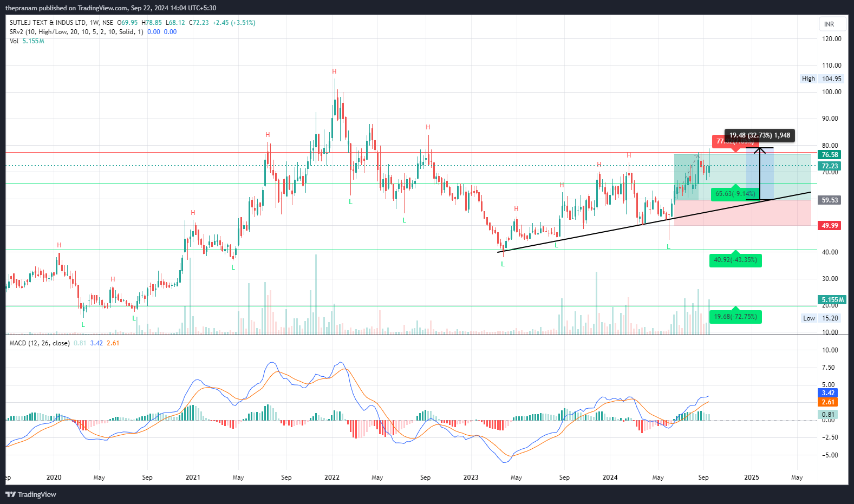The image size is (854, 504).
Task: Click the 2021 label on time axis
Action: pyautogui.click(x=193, y=477)
